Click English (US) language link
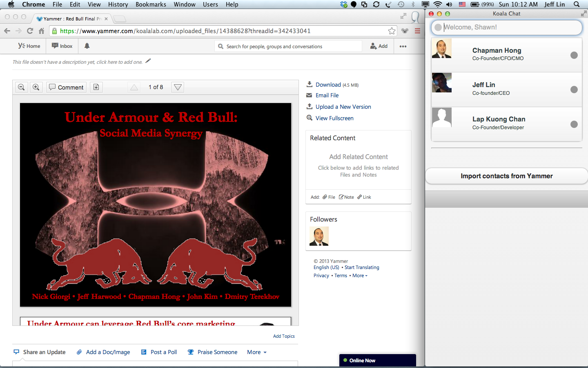Screen dimensions: 588x368 pos(326,267)
